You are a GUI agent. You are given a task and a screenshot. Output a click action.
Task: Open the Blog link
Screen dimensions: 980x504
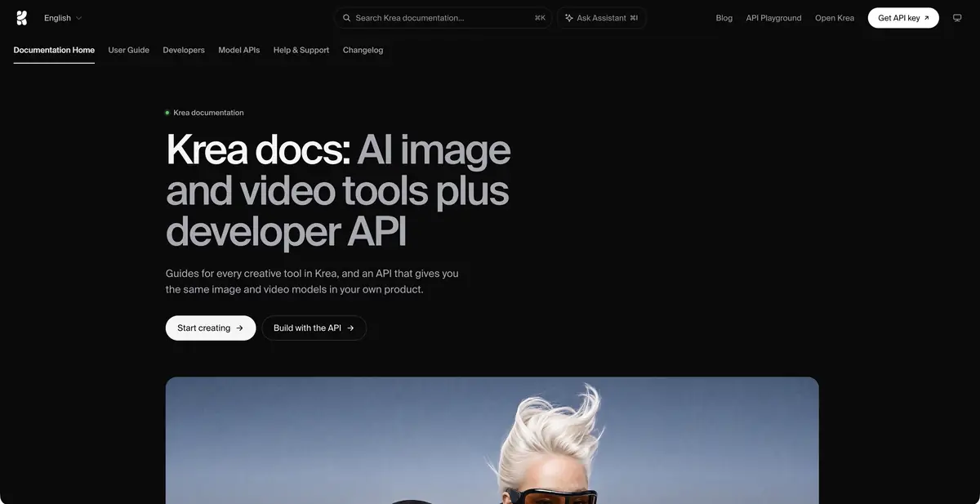click(x=724, y=18)
